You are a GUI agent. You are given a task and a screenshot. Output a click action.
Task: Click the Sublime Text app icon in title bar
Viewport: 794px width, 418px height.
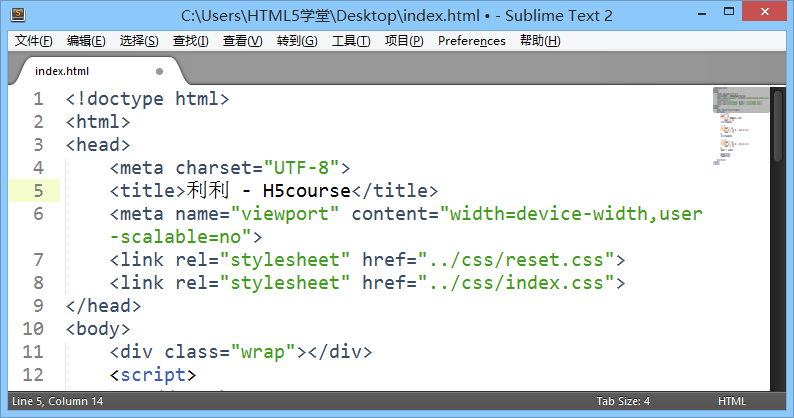(x=18, y=15)
